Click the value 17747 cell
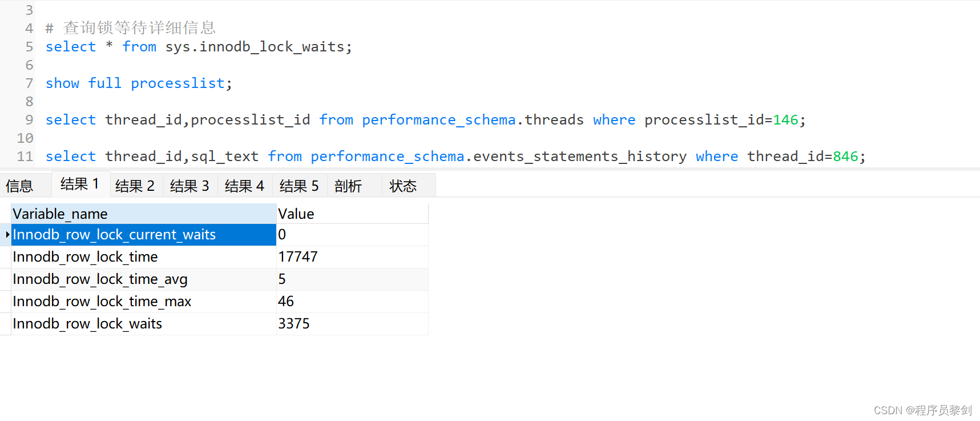The width and height of the screenshot is (980, 421). (352, 257)
